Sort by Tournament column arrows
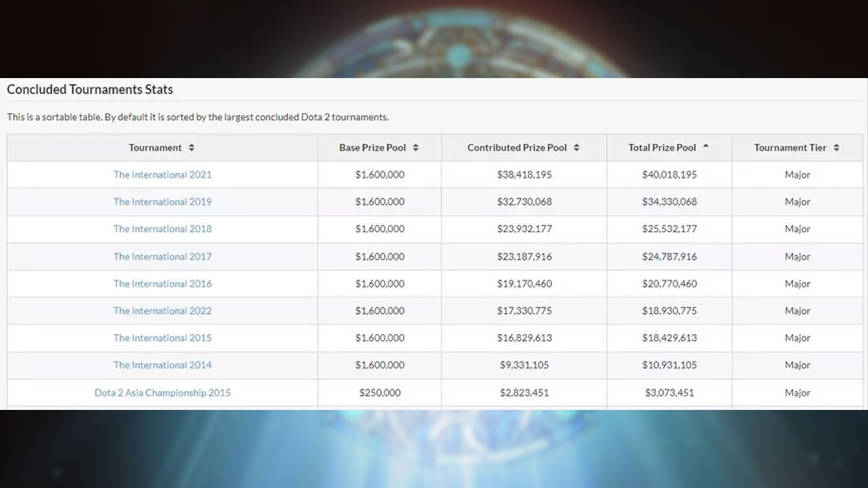The image size is (868, 488). (192, 147)
